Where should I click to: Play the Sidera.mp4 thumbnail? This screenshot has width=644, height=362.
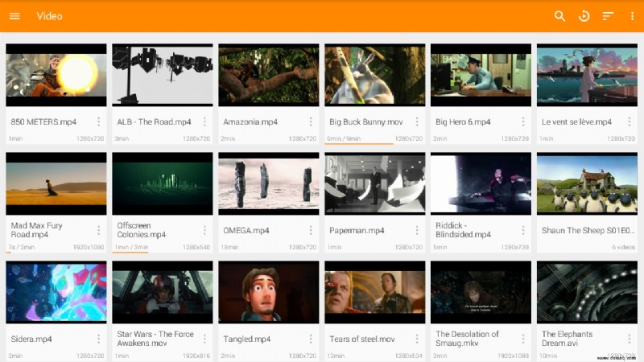pyautogui.click(x=56, y=292)
